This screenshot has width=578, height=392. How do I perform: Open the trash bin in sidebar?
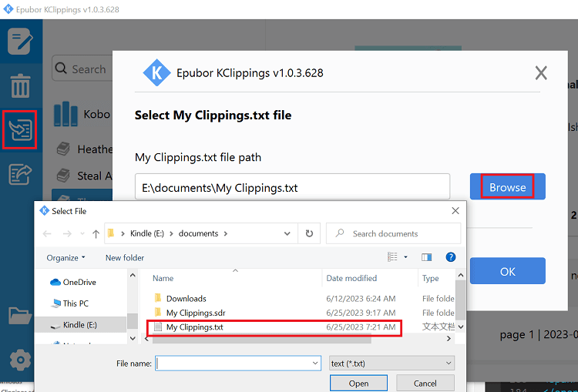tap(20, 85)
